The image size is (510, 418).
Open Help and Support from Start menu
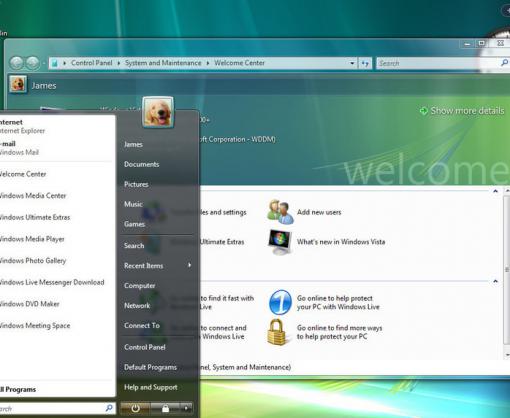click(x=151, y=387)
